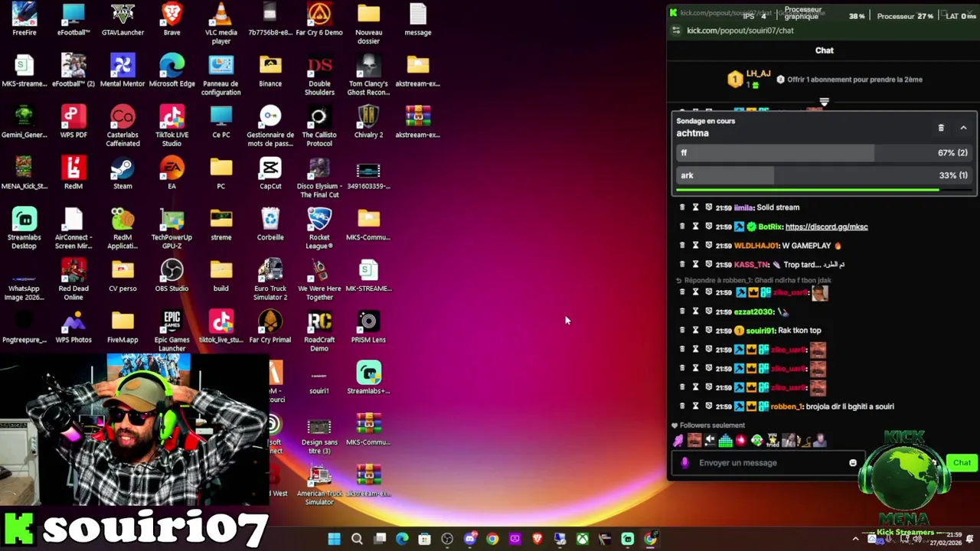Select the "ff" poll option bar
The height and width of the screenshot is (551, 980).
coord(824,153)
